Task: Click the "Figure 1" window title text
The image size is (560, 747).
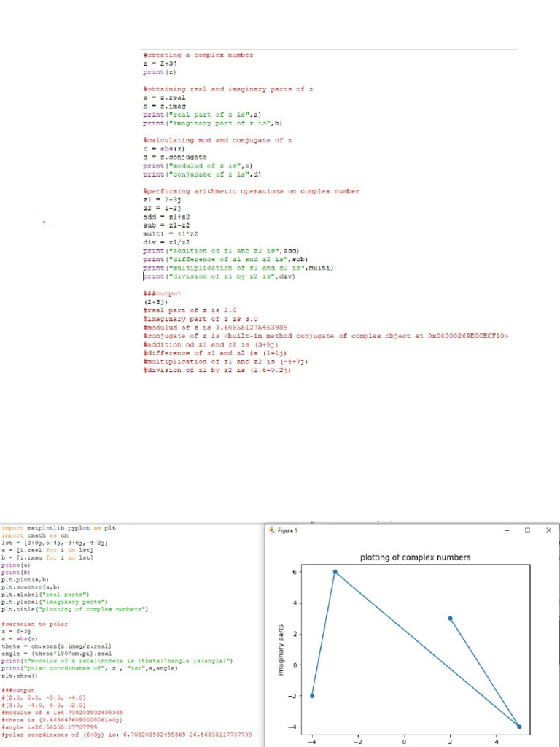Action: point(286,530)
